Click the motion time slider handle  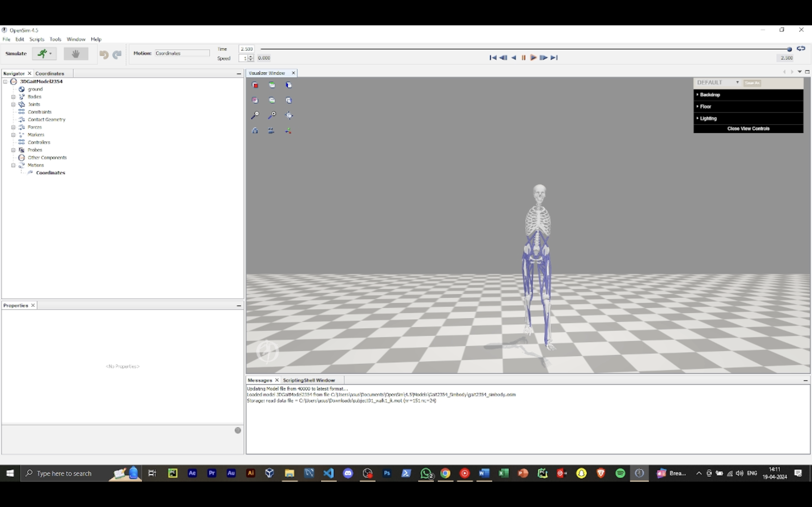pos(789,49)
